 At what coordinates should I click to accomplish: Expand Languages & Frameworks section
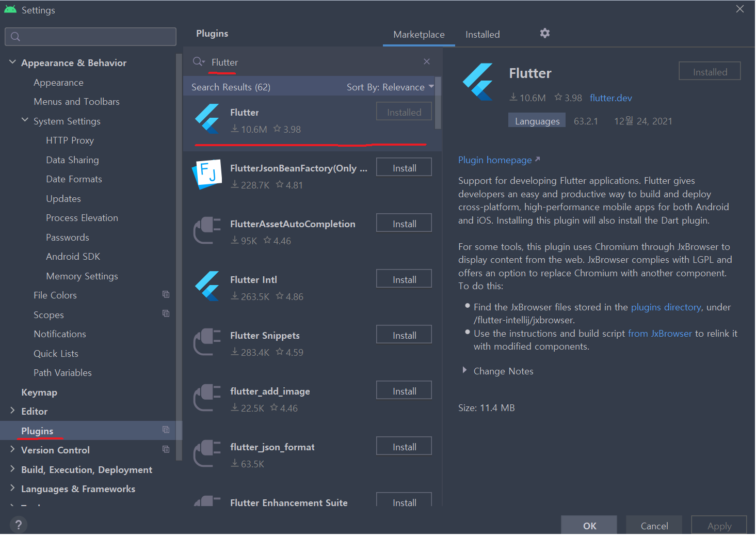[x=12, y=488]
